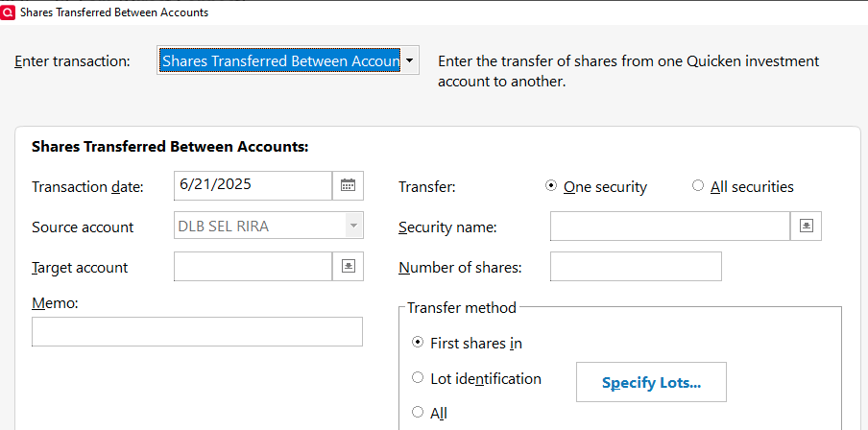
Task: Click the Enter transaction combo box field
Action: [279, 60]
